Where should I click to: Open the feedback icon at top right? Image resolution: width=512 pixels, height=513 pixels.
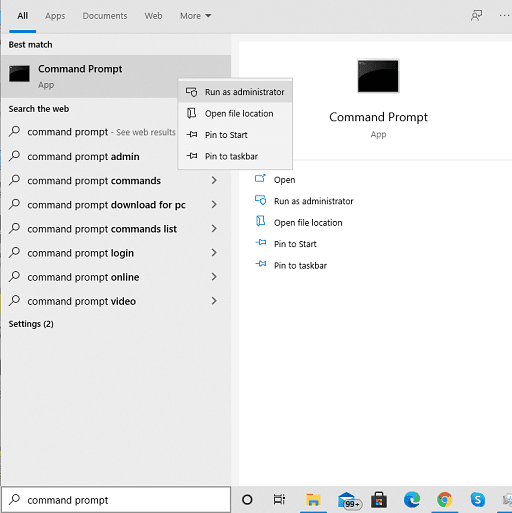pos(476,16)
